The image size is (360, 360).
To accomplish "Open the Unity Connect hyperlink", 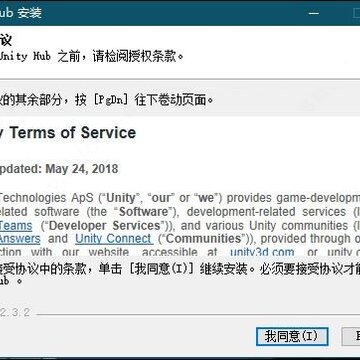I will [x=114, y=239].
